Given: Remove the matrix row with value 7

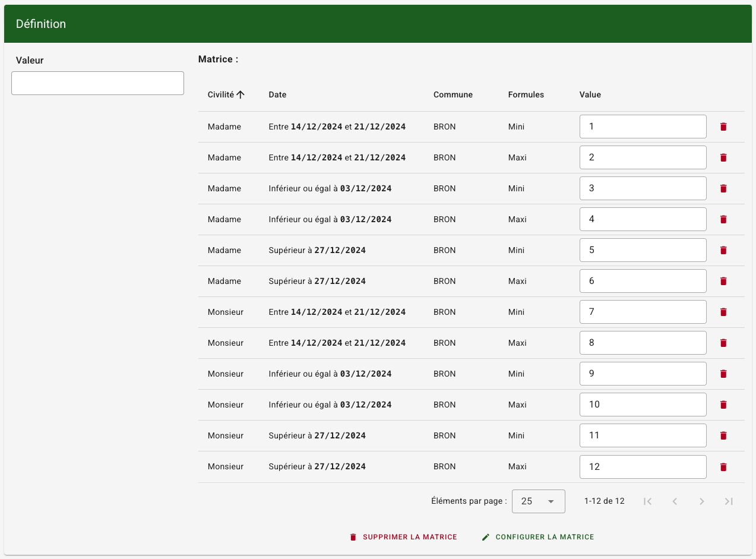Looking at the screenshot, I should click(723, 312).
